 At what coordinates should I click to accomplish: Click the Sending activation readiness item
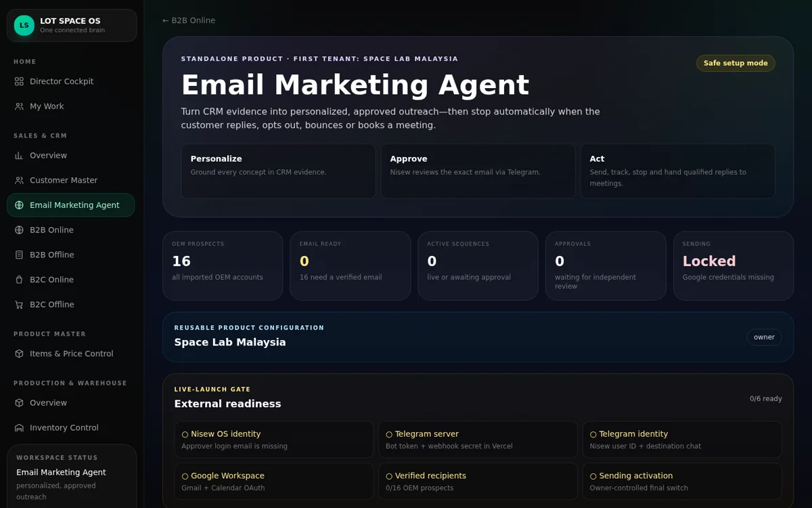[x=682, y=482]
